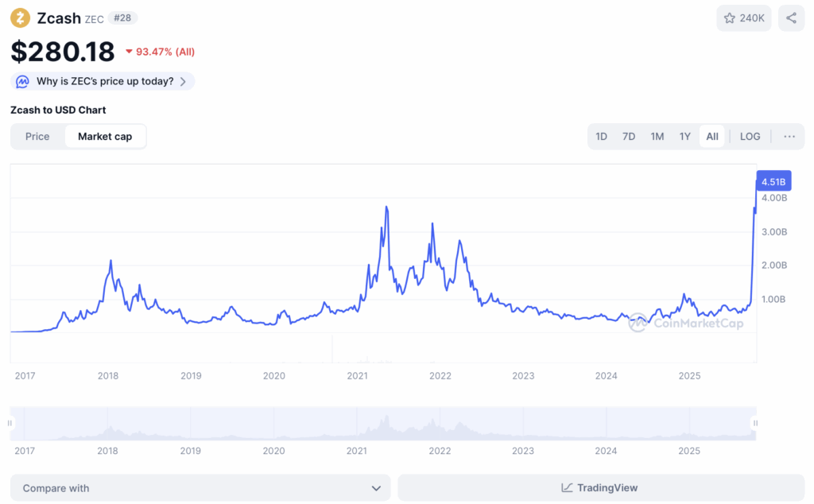
Task: Set chart range to 1Y
Action: tap(684, 137)
